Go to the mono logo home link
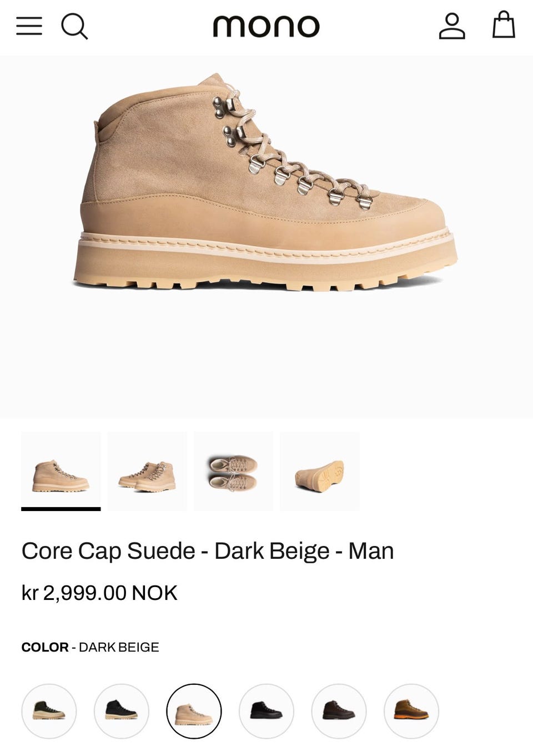Viewport: 533px width, 756px height. point(266,26)
